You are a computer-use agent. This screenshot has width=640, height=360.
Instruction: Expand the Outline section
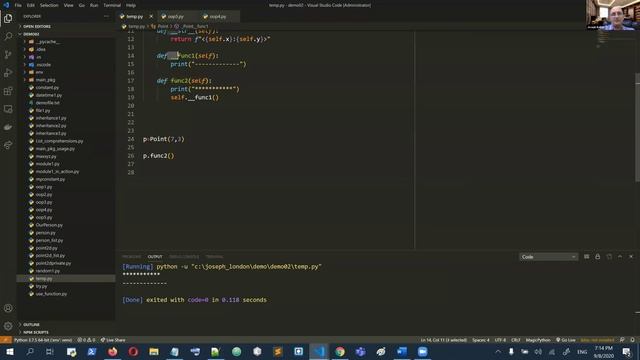click(66, 324)
